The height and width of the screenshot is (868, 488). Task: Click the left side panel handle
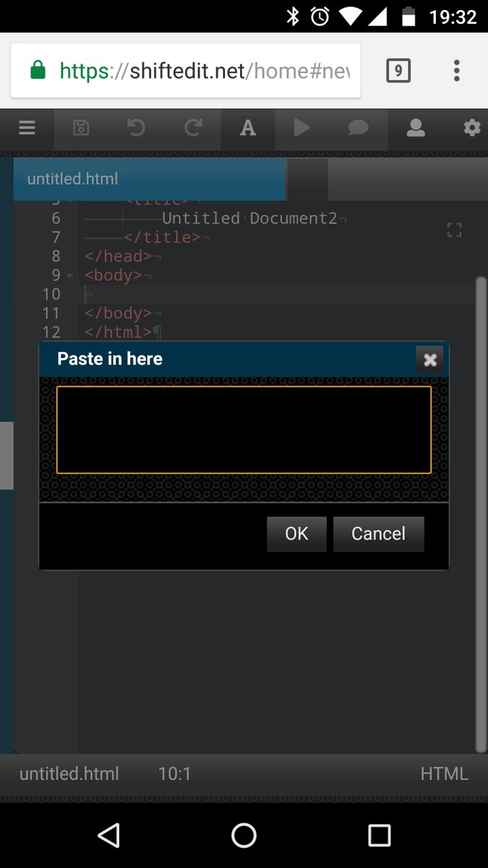7,456
